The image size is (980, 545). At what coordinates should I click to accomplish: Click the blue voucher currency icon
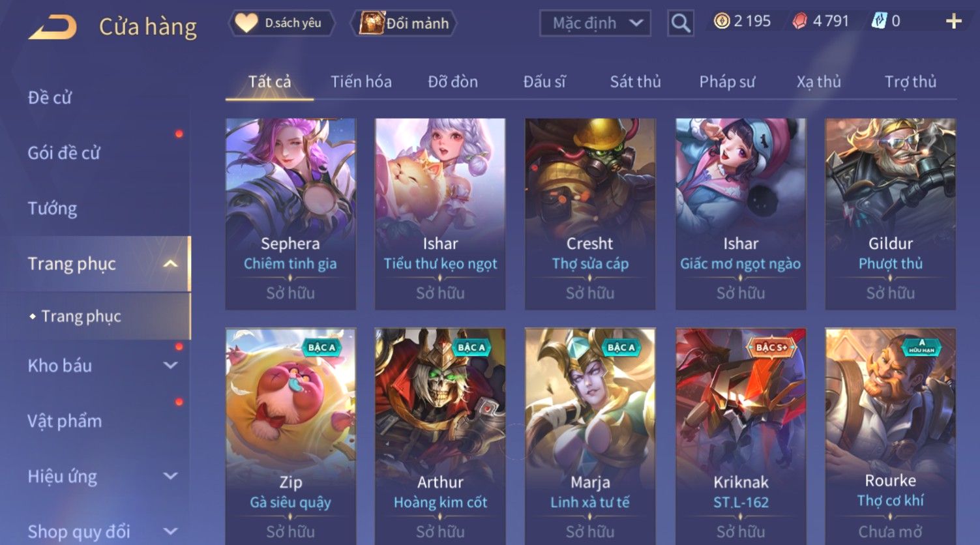click(x=879, y=22)
